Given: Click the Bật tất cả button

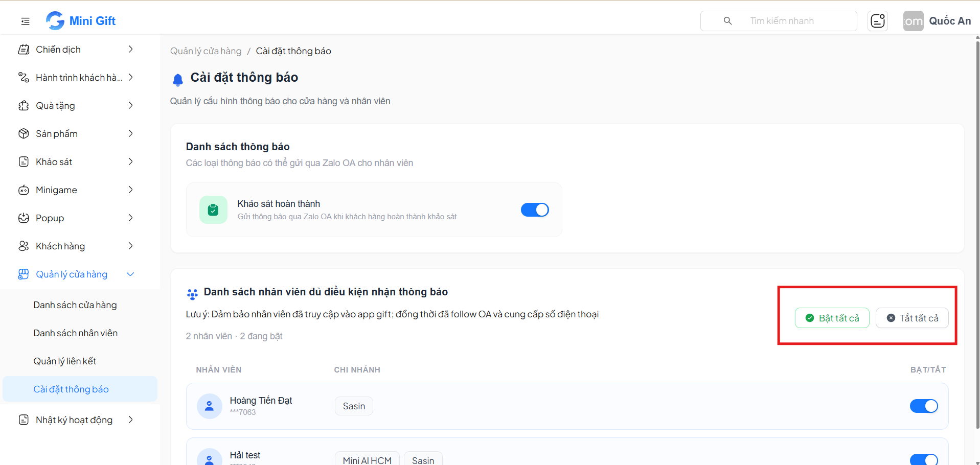Looking at the screenshot, I should tap(832, 318).
